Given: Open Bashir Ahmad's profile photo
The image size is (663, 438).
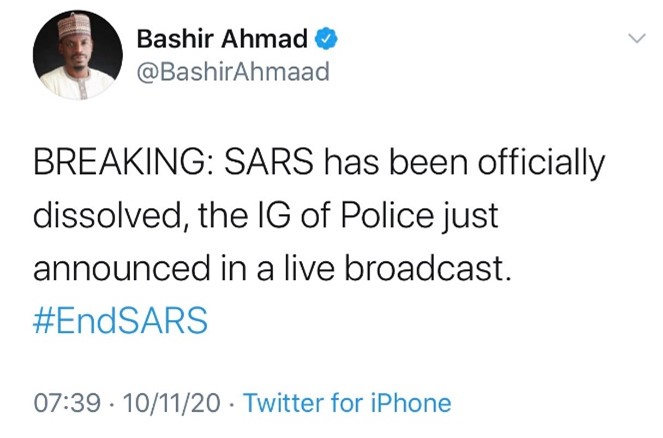Looking at the screenshot, I should pos(72,59).
